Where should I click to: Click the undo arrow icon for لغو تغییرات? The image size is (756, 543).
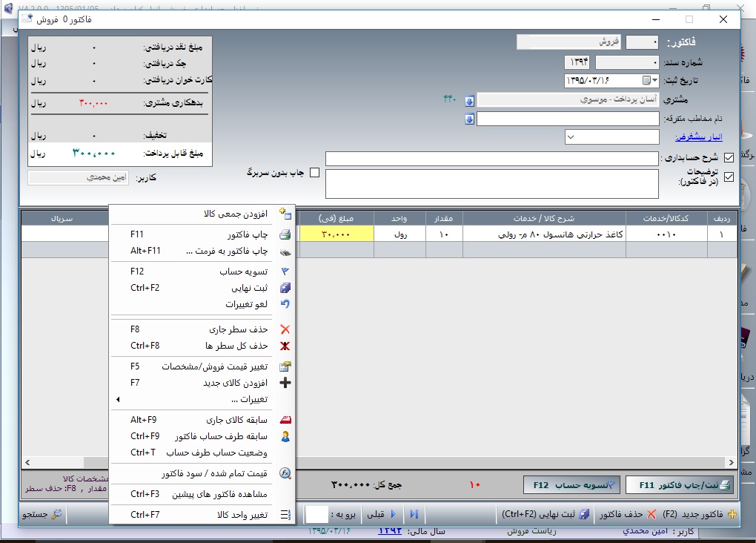[x=285, y=304]
